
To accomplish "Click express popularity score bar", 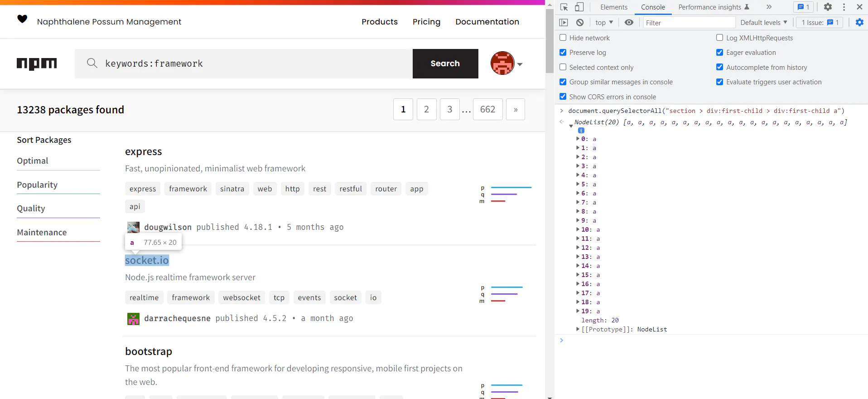I will coord(511,187).
